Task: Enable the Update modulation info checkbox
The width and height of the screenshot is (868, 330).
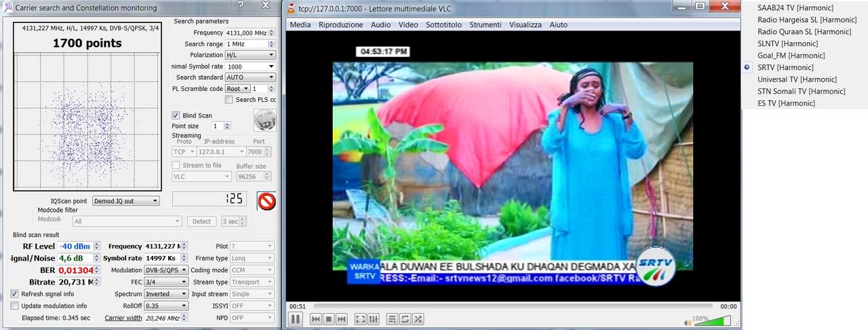Action: tap(15, 306)
